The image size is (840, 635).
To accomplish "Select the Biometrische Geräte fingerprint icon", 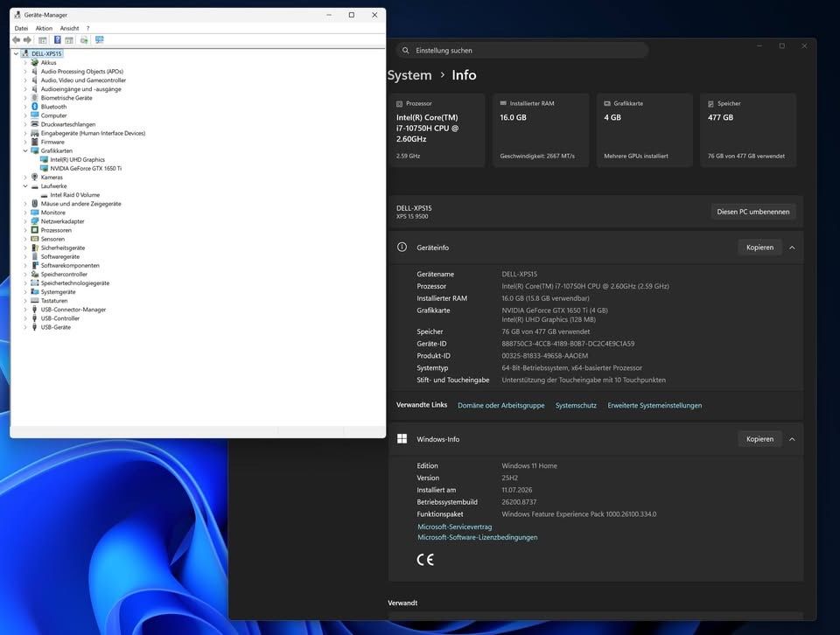I will (35, 98).
